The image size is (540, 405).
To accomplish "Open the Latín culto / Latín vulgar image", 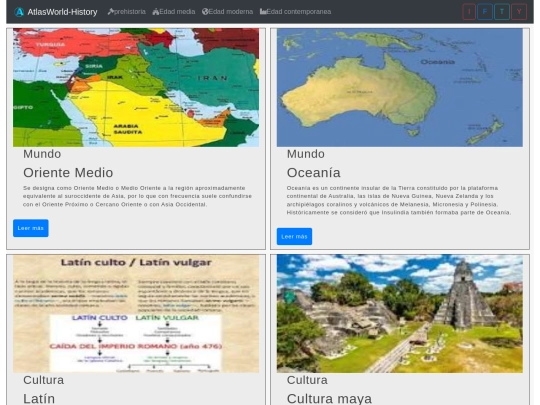I will [136, 314].
